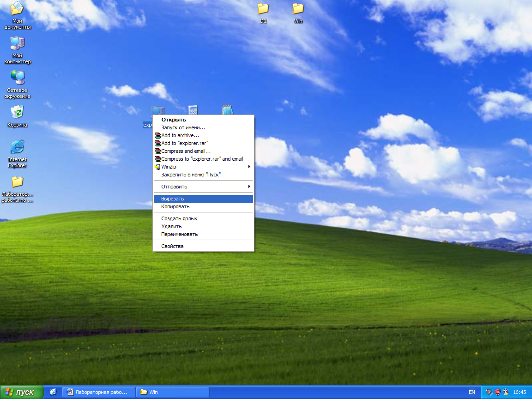Switch to the Win folder taskbar button
This screenshot has height=399, width=532.
tap(172, 392)
